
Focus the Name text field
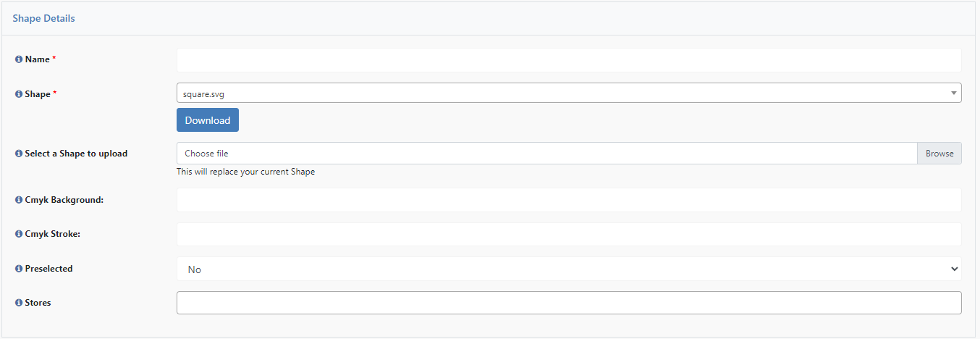(569, 59)
